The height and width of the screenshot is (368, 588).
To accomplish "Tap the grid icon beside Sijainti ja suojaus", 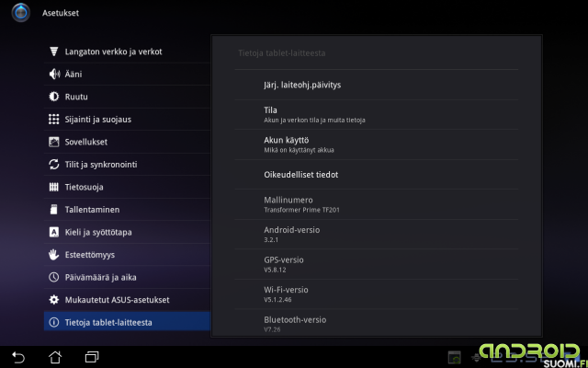I will coord(53,119).
